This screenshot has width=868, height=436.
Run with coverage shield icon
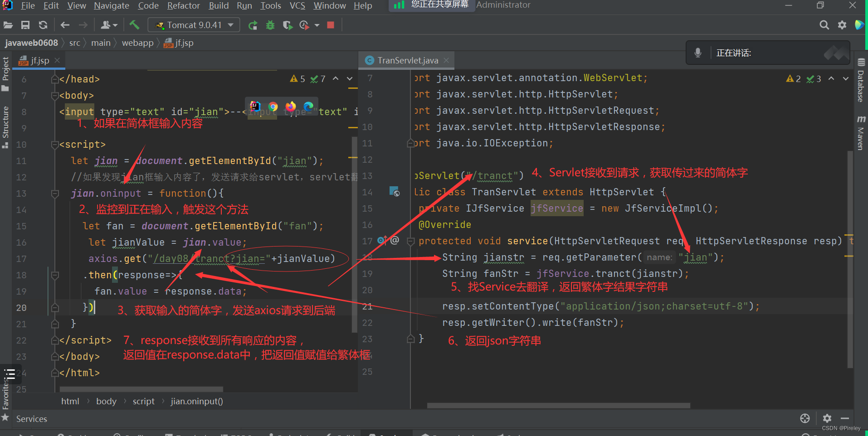click(x=288, y=25)
